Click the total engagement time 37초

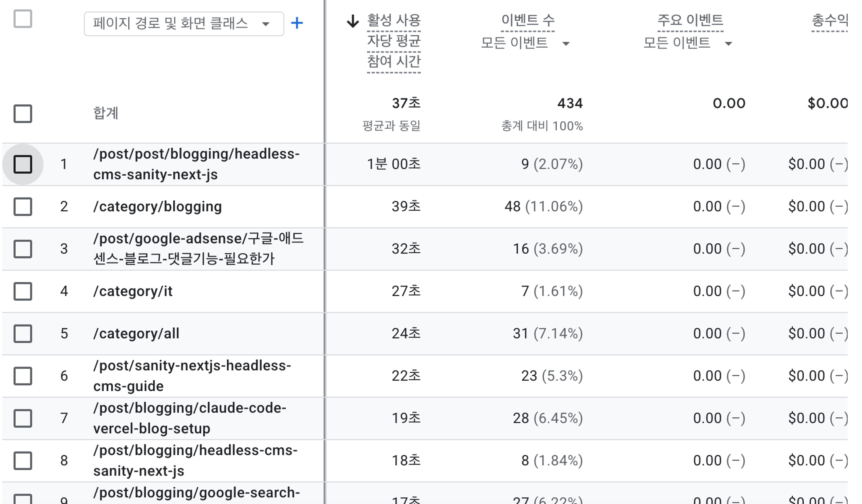406,103
